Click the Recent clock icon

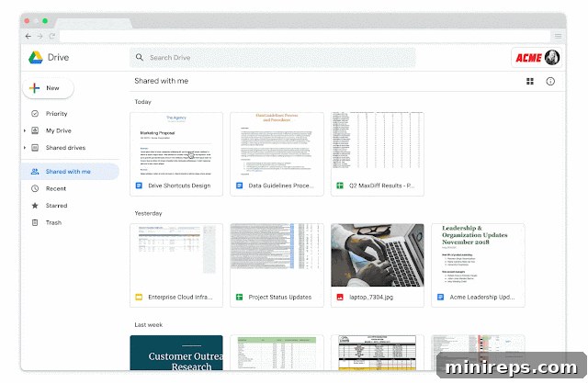click(35, 188)
